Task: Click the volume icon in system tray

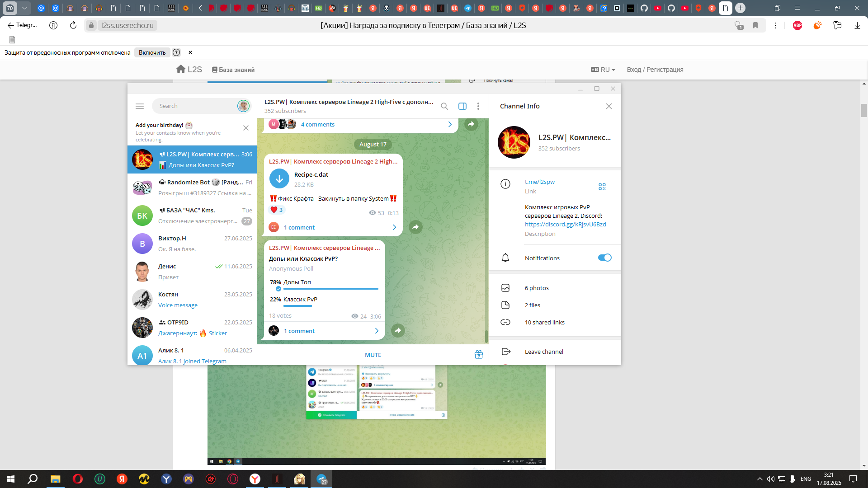Action: pyautogui.click(x=770, y=479)
